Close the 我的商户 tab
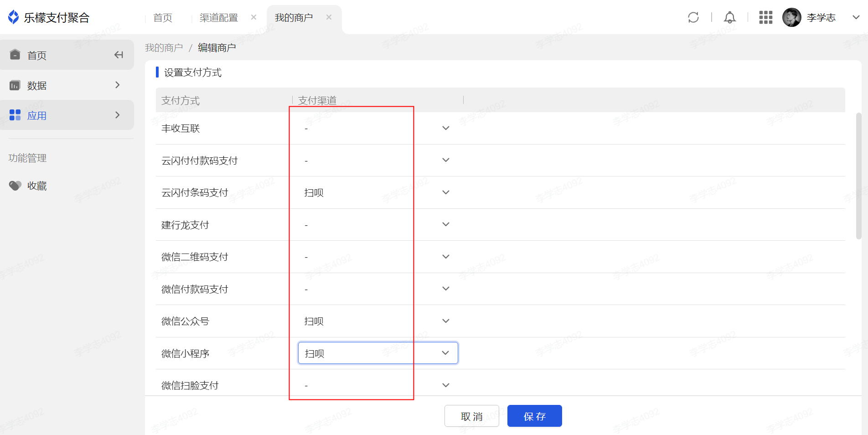868x435 pixels. coord(329,17)
